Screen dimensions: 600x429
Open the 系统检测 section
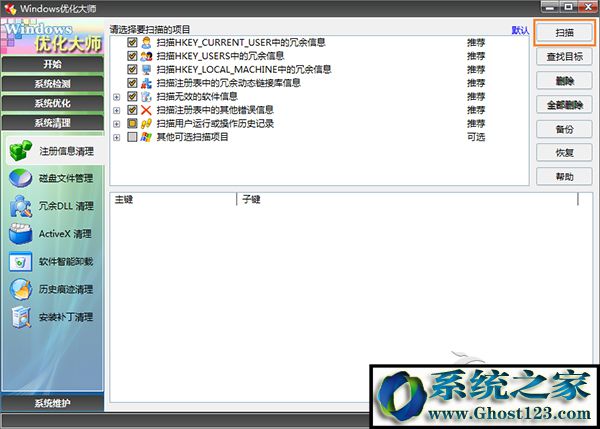coord(52,83)
